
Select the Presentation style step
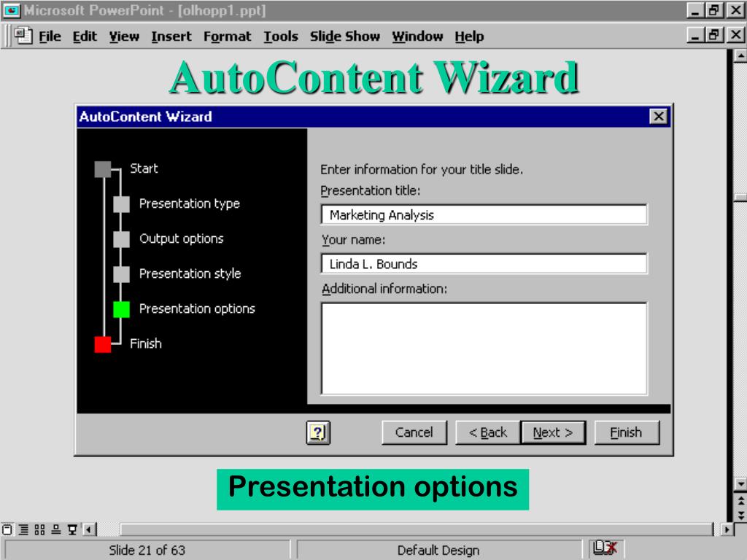click(122, 274)
